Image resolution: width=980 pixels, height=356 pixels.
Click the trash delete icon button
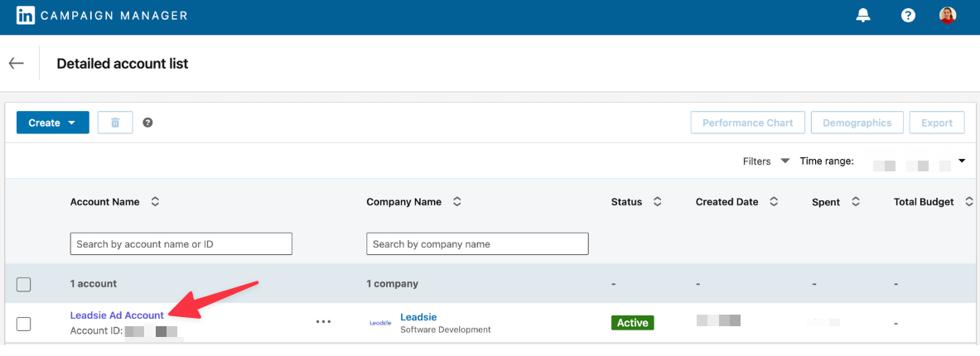(x=115, y=123)
